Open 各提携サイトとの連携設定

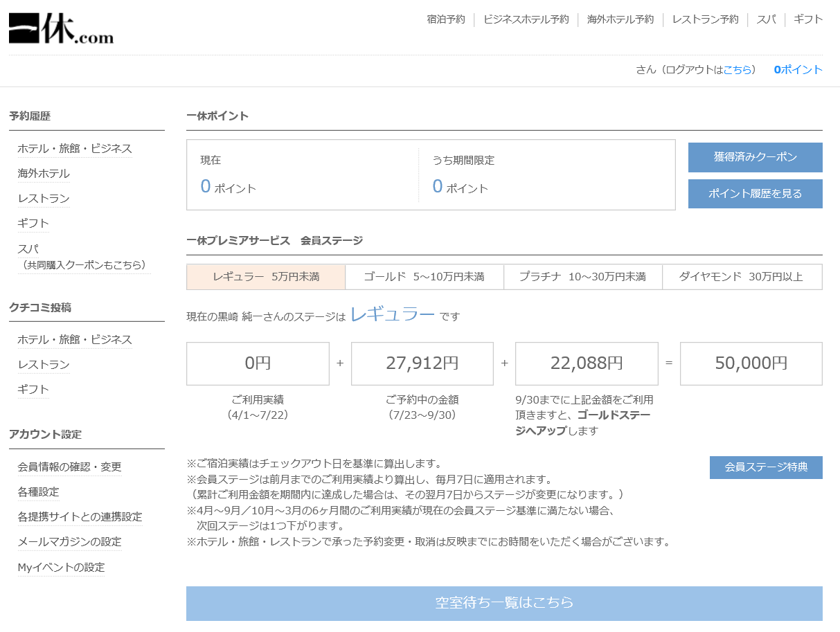(80, 517)
